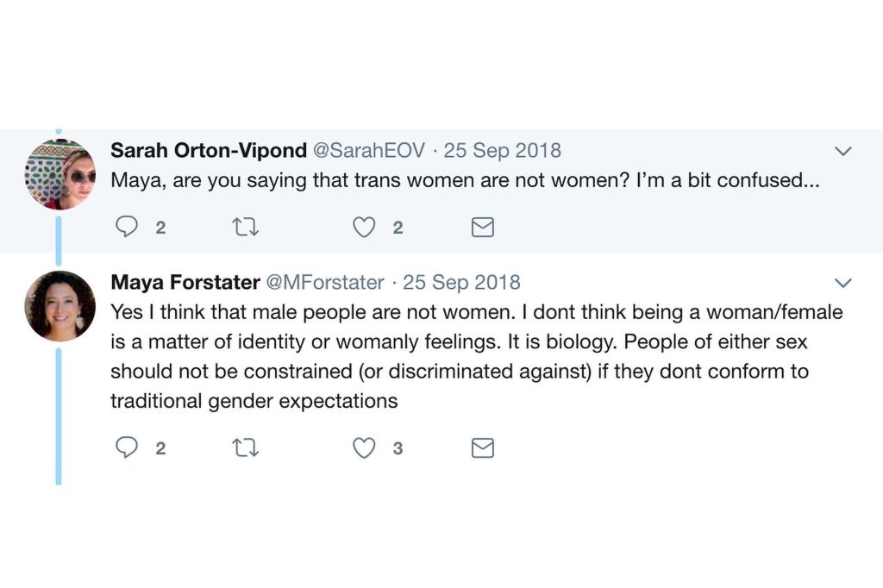Send Sarah's tweet via direct message
883x588 pixels.
(x=483, y=227)
